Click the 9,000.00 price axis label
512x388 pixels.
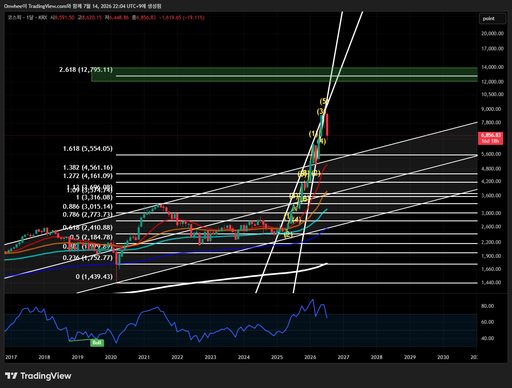coord(491,109)
